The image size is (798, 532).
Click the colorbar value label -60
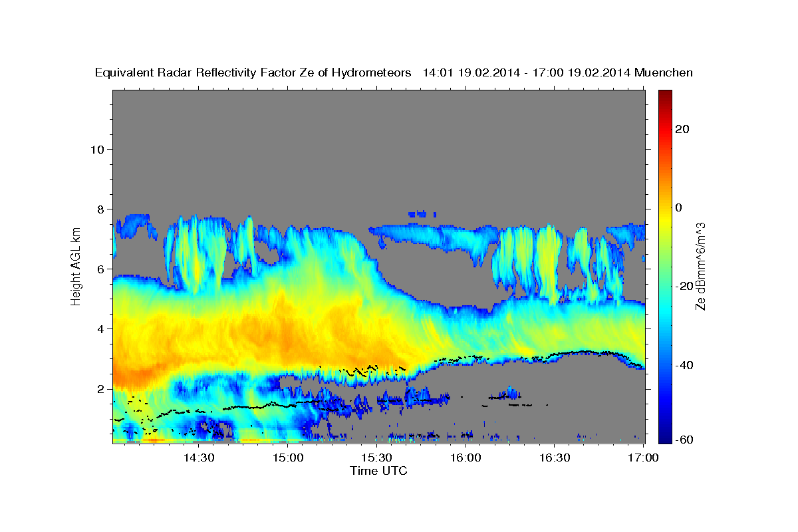coord(685,440)
